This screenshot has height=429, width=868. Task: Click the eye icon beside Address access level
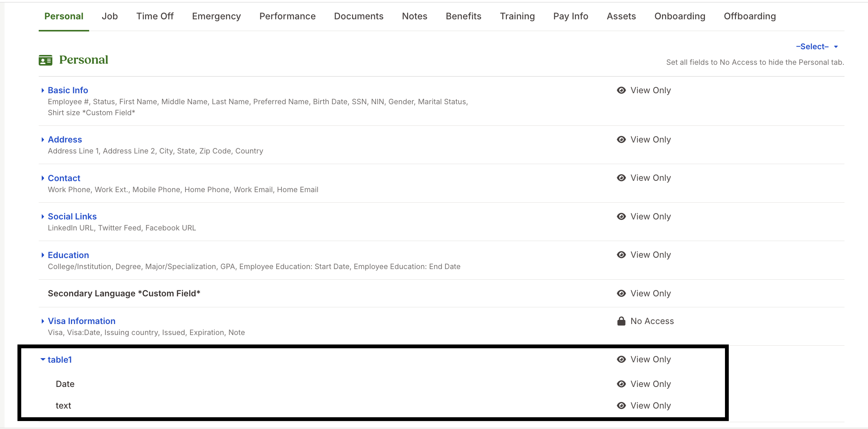tap(621, 139)
